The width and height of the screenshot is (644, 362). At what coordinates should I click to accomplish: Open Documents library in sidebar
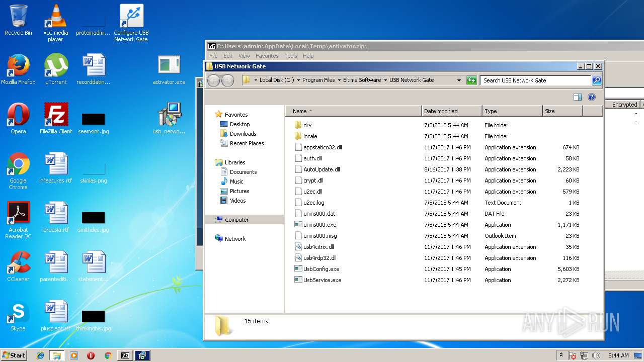pyautogui.click(x=238, y=172)
